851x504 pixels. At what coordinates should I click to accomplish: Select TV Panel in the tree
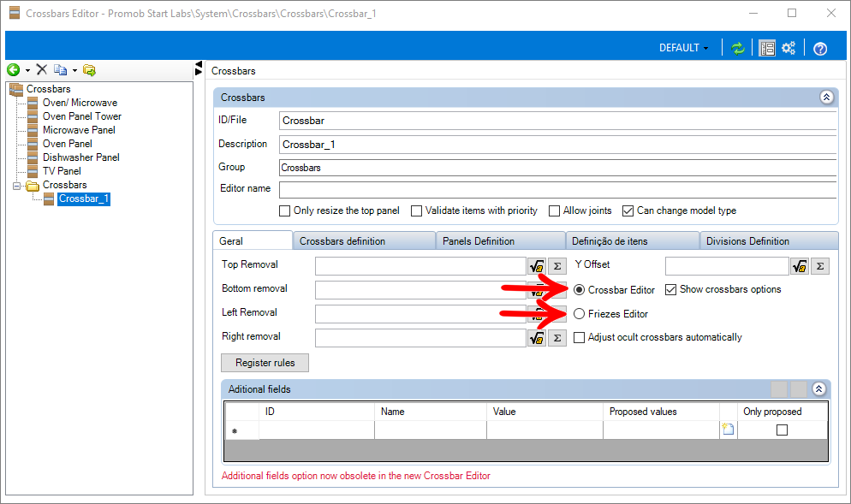point(62,171)
